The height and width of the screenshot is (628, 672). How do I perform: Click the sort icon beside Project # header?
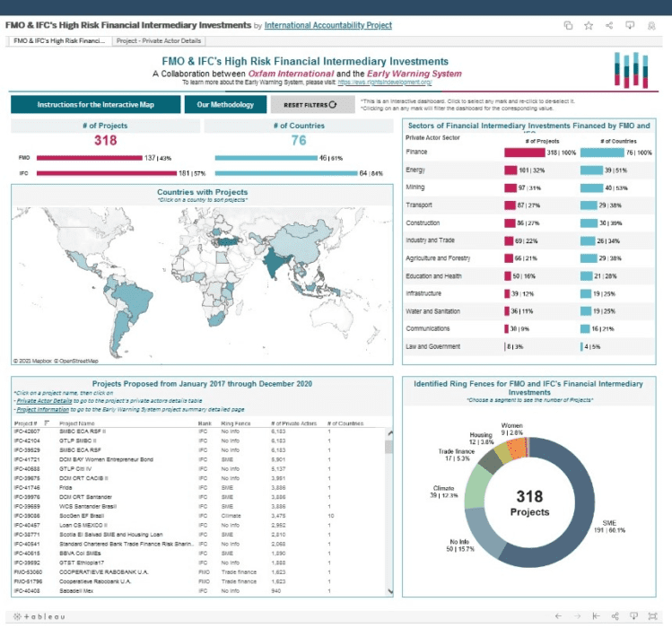(47, 423)
